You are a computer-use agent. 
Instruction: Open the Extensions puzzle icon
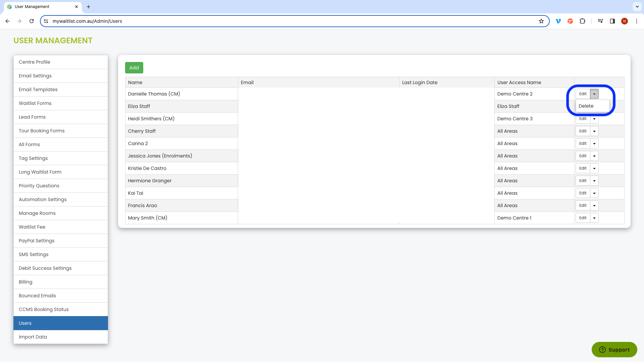(x=583, y=21)
